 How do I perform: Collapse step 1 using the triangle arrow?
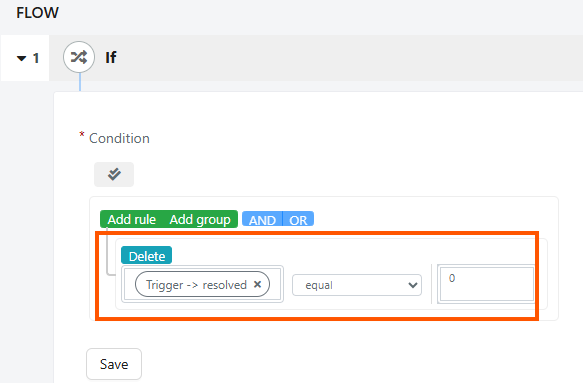point(22,58)
